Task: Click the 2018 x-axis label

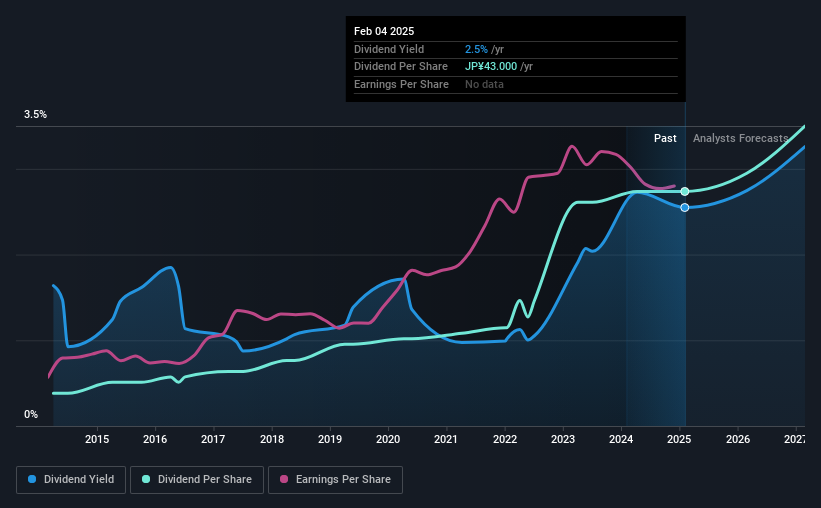Action: click(272, 439)
